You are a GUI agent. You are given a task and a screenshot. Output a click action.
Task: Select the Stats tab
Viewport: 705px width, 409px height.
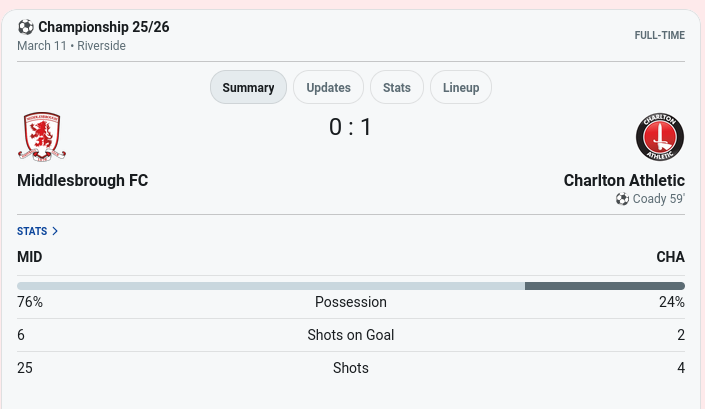(x=397, y=87)
